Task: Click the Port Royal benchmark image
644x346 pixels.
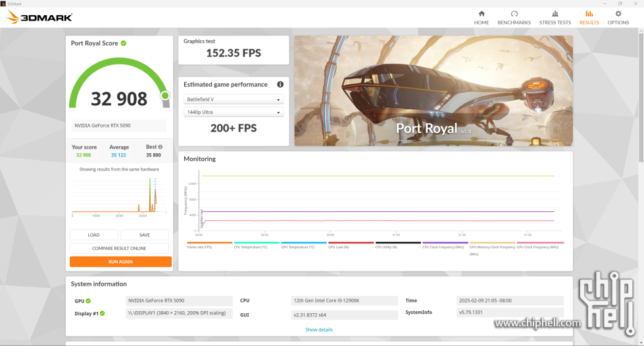Action: coord(433,91)
